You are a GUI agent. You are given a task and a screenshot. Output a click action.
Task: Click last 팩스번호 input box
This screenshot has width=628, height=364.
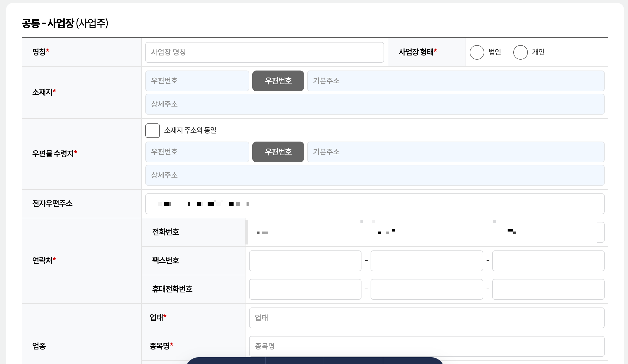(548, 261)
